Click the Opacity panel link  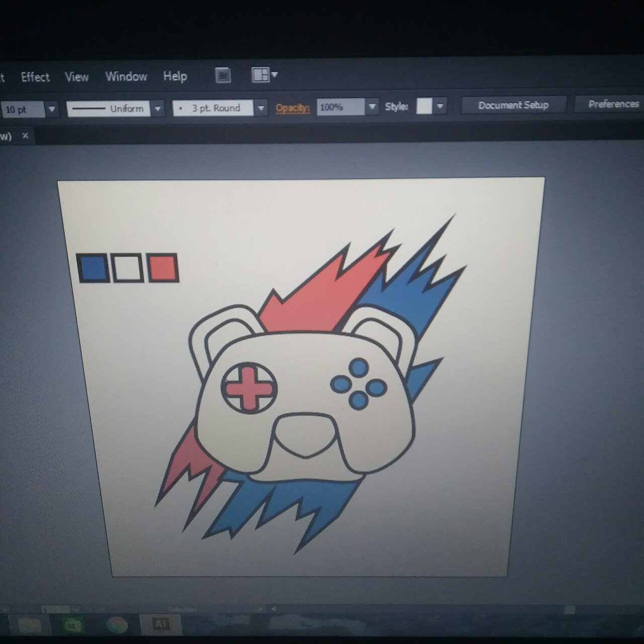click(293, 108)
